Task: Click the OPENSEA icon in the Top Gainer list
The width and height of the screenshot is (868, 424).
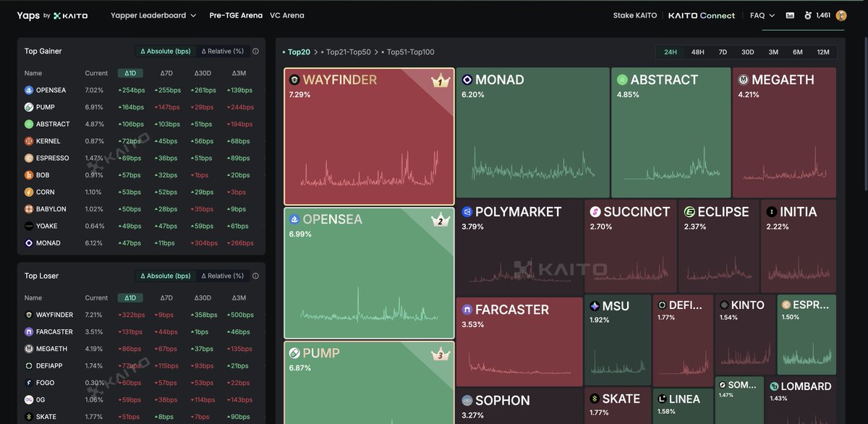Action: (29, 90)
